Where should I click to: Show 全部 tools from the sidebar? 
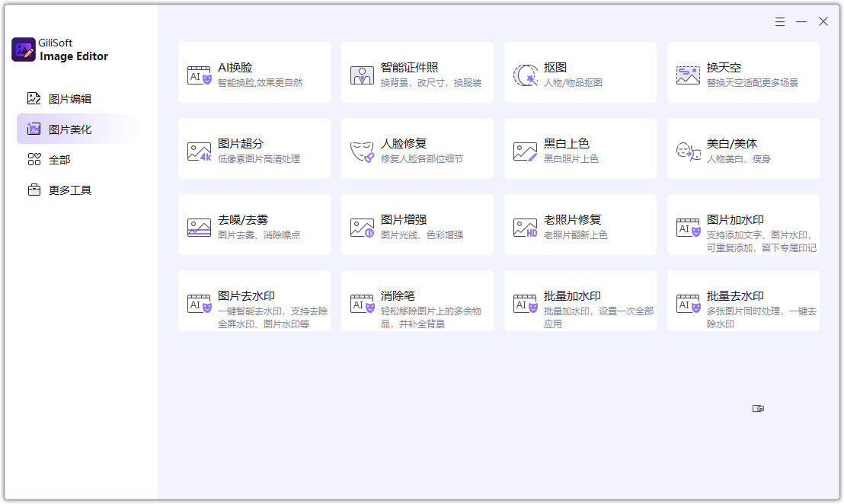pos(59,160)
